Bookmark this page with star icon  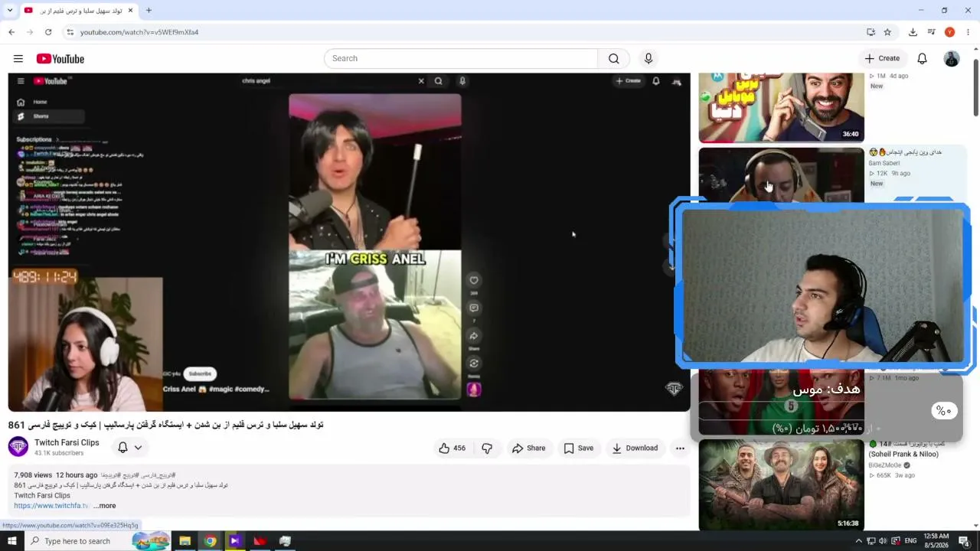click(x=887, y=32)
